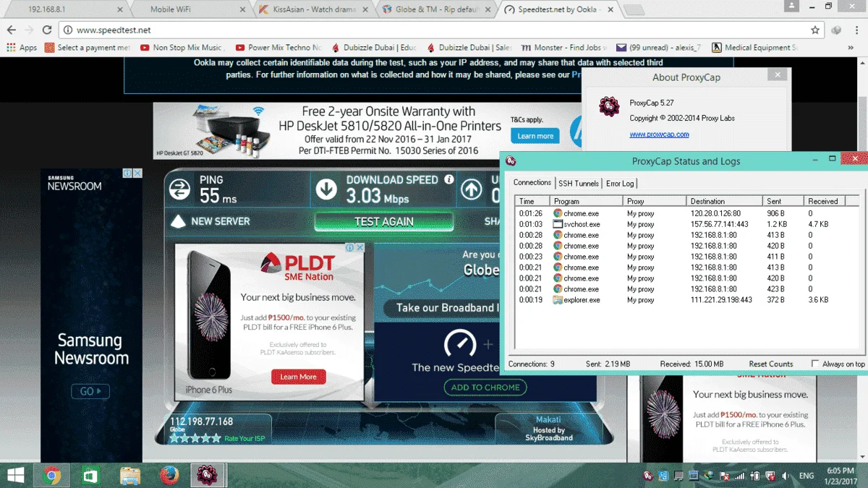Go back in Chrome

point(11,30)
